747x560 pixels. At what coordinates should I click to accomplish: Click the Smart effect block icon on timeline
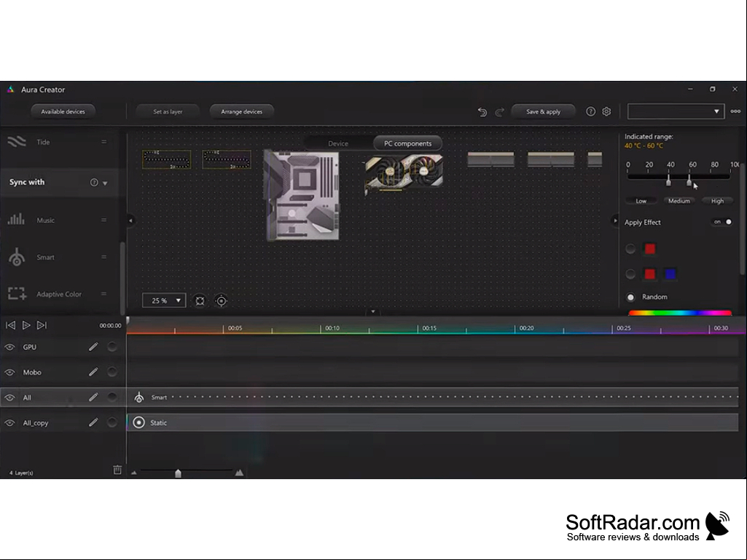[138, 397]
